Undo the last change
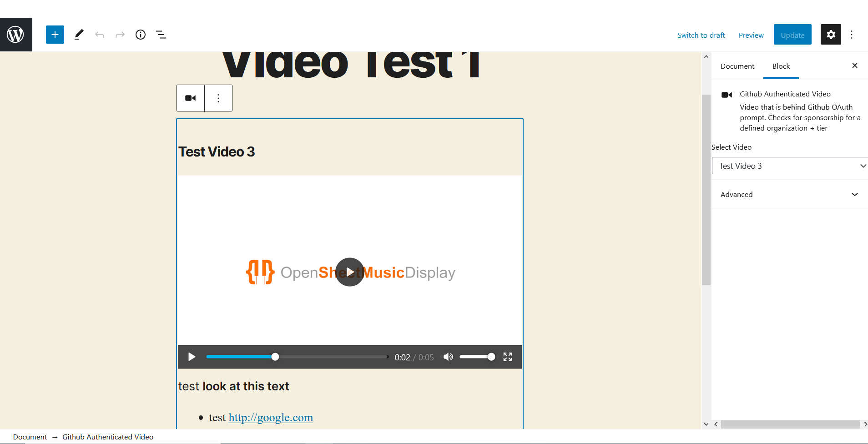868x444 pixels. coord(100,35)
